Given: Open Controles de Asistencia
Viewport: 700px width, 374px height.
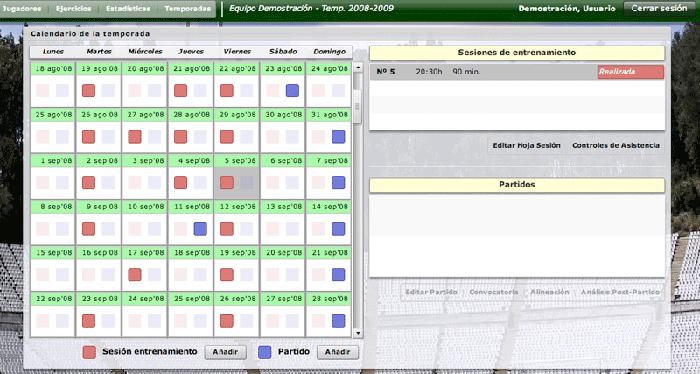Looking at the screenshot, I should (616, 145).
